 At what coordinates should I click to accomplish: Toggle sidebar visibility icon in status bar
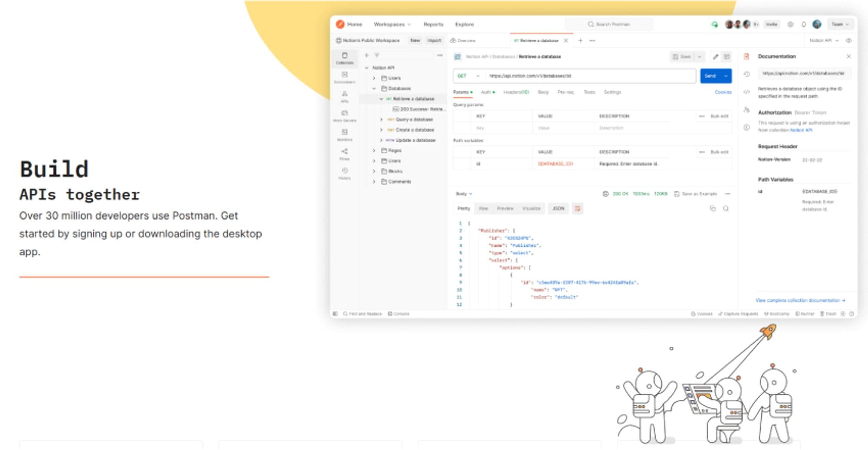click(335, 313)
